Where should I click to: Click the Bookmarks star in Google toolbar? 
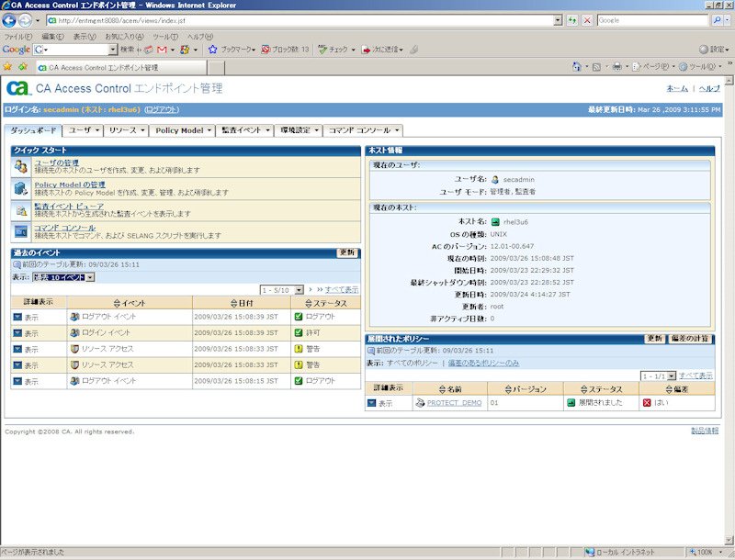(213, 50)
